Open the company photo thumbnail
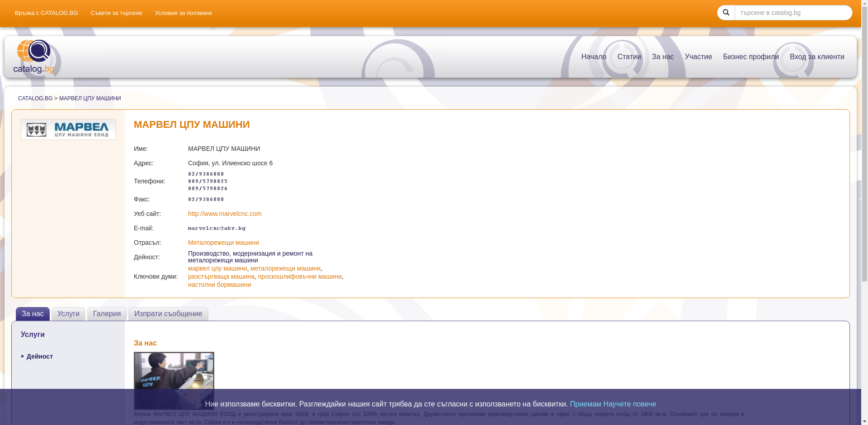Screen dimensions: 868x425 point(174,381)
